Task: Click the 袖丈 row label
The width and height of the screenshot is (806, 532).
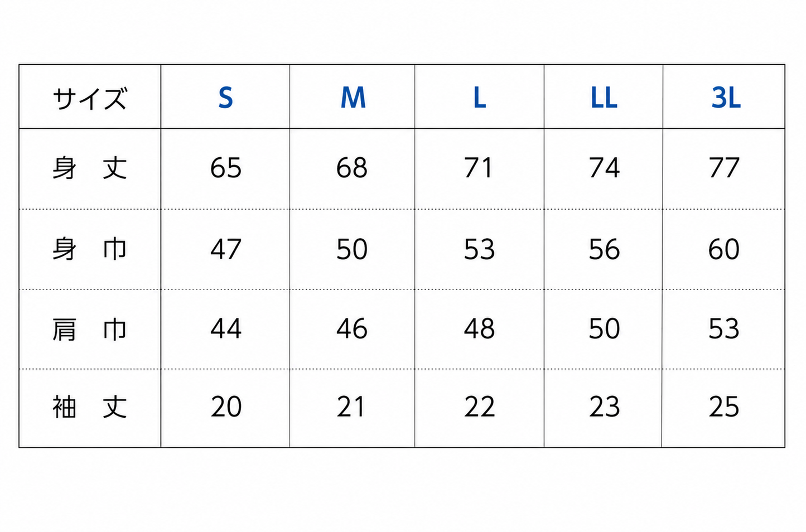Action: [x=90, y=407]
